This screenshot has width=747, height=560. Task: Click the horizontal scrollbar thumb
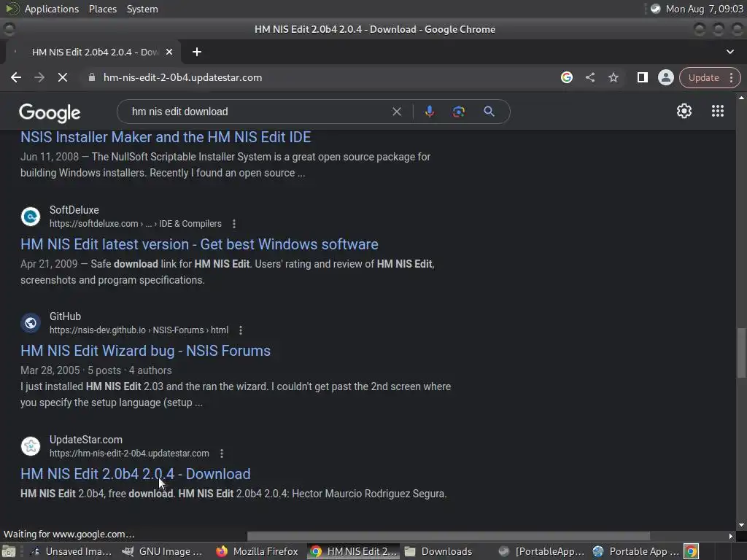pos(449,536)
